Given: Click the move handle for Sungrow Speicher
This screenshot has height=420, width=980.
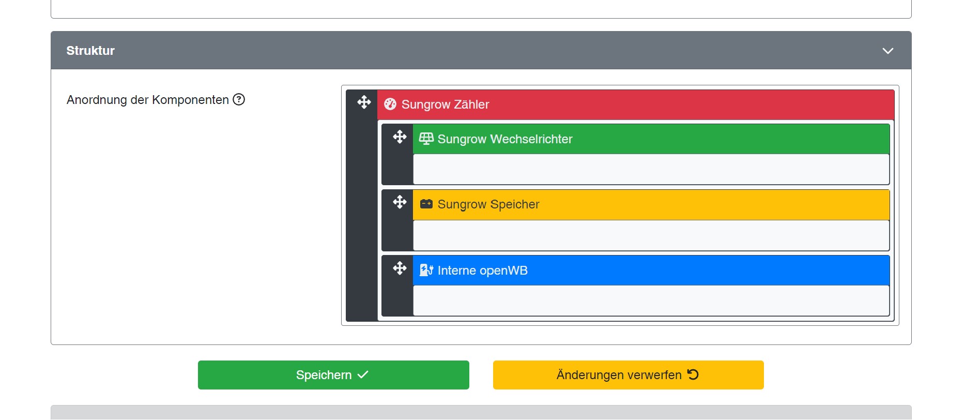Looking at the screenshot, I should coord(400,202).
